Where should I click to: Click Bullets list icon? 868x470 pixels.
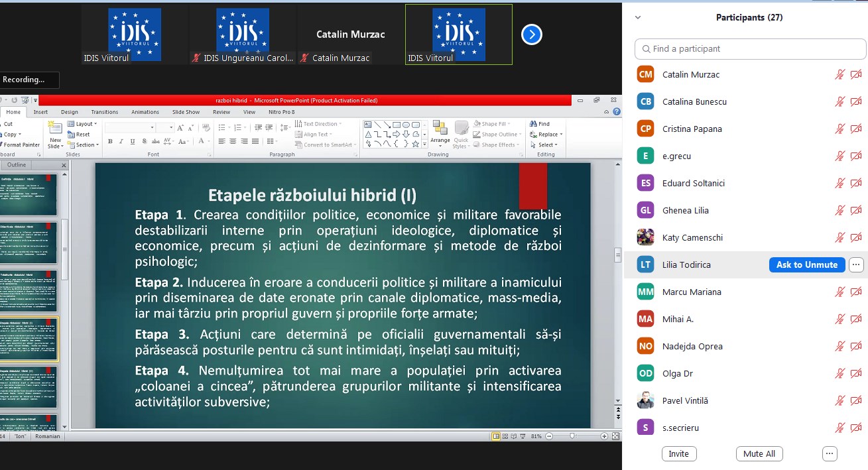(x=223, y=127)
